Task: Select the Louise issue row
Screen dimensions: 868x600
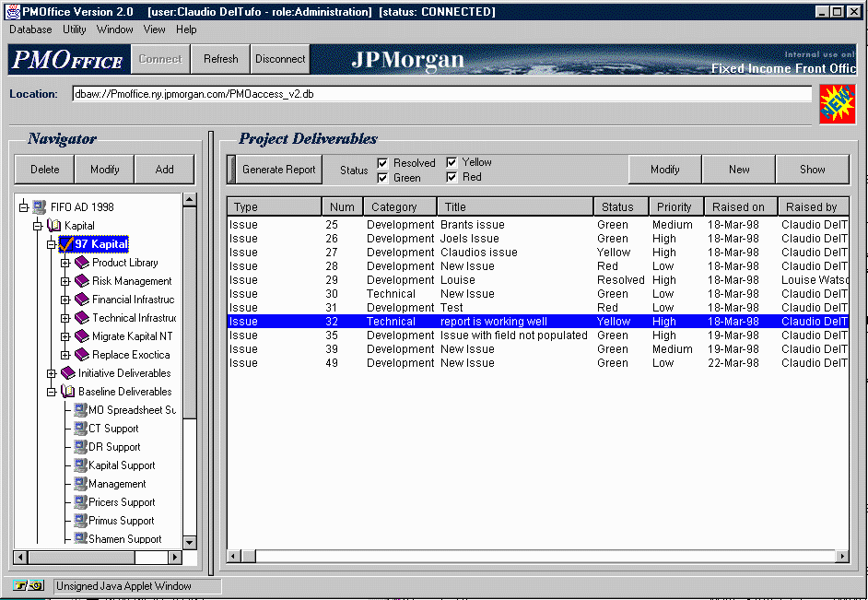Action: pos(537,280)
